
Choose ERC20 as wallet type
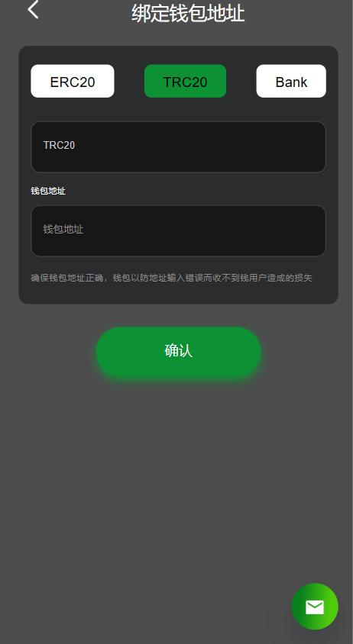point(73,81)
